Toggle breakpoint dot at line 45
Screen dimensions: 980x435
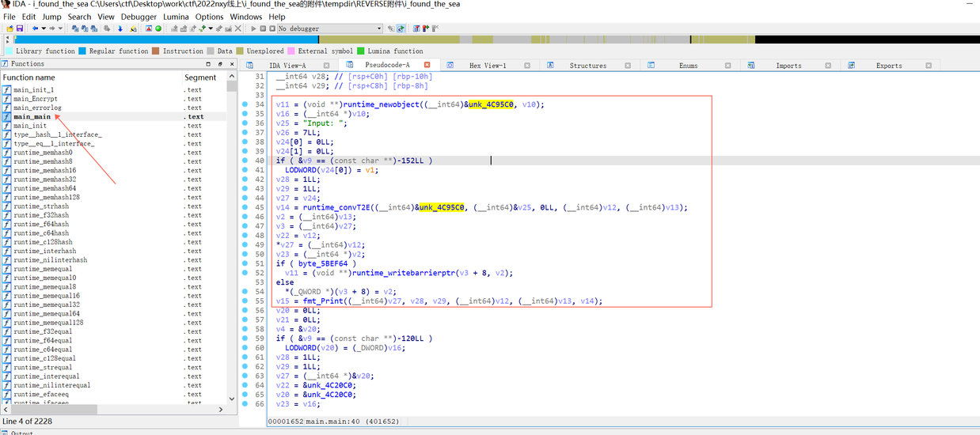pos(245,207)
